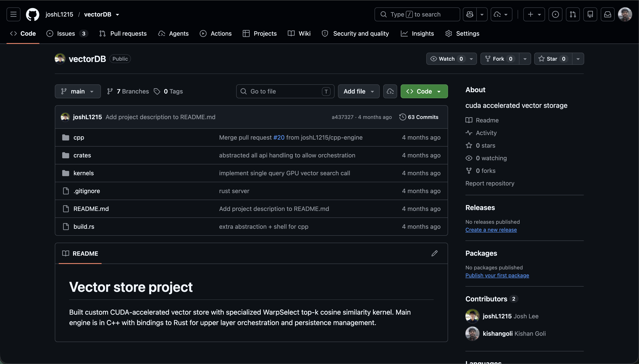Image resolution: width=639 pixels, height=364 pixels.
Task: Open the repository Settings tab
Action: [462, 33]
